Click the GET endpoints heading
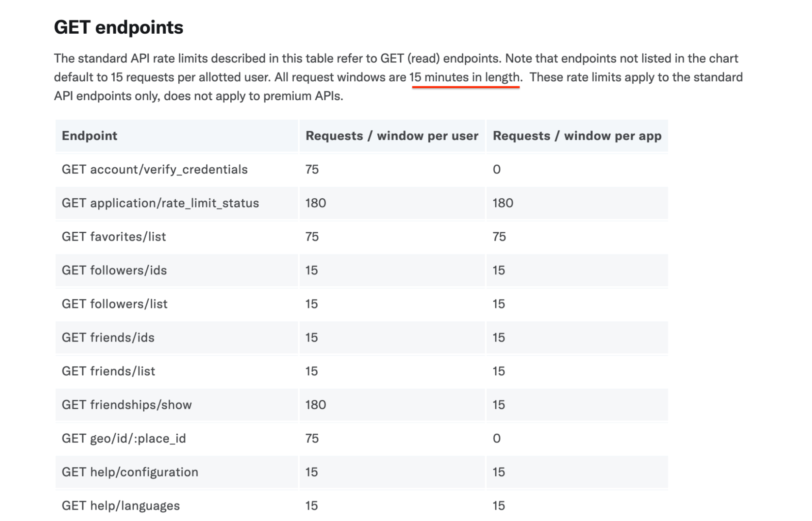812x521 pixels. tap(118, 28)
